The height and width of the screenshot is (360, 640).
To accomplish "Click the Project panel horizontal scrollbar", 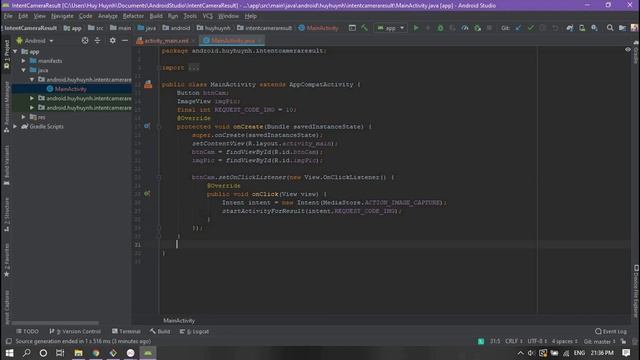I will point(56,323).
